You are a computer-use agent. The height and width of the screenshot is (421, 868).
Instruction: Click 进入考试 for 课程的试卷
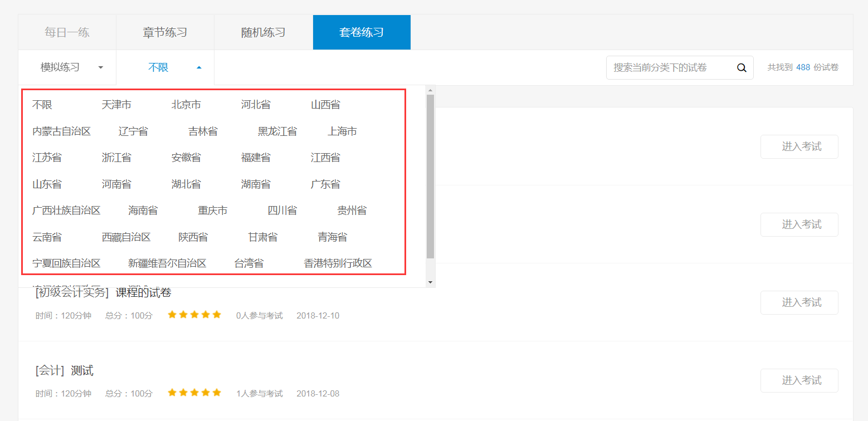click(799, 302)
